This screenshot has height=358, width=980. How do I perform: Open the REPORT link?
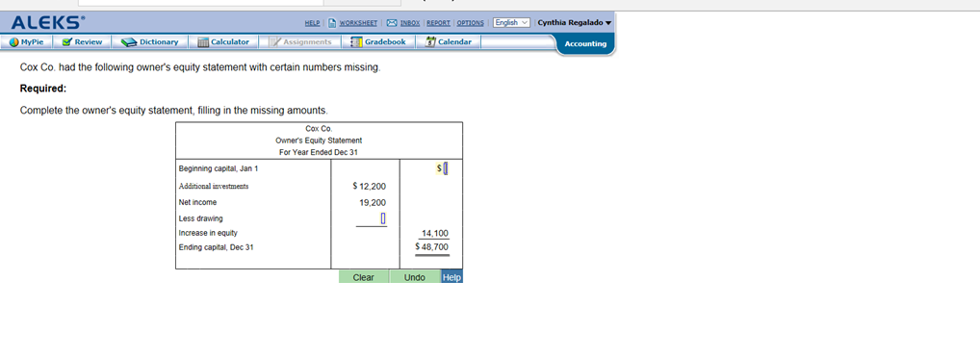click(x=437, y=22)
